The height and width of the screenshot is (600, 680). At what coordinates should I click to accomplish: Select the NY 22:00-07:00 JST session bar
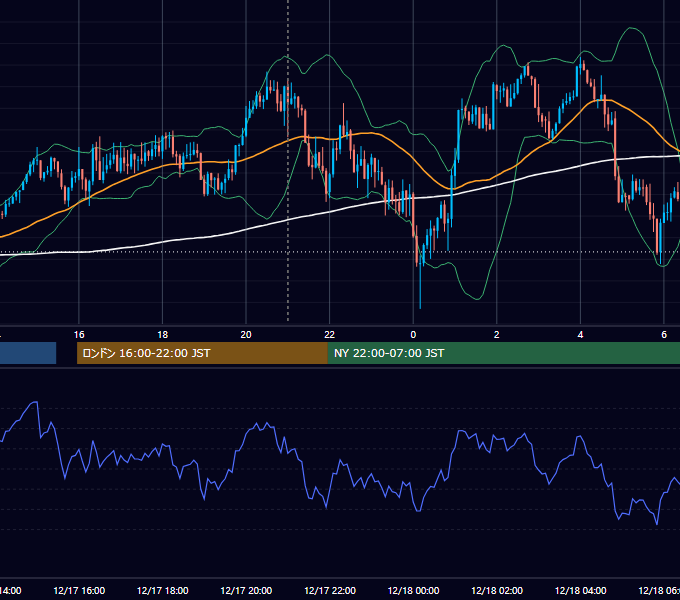[503, 353]
